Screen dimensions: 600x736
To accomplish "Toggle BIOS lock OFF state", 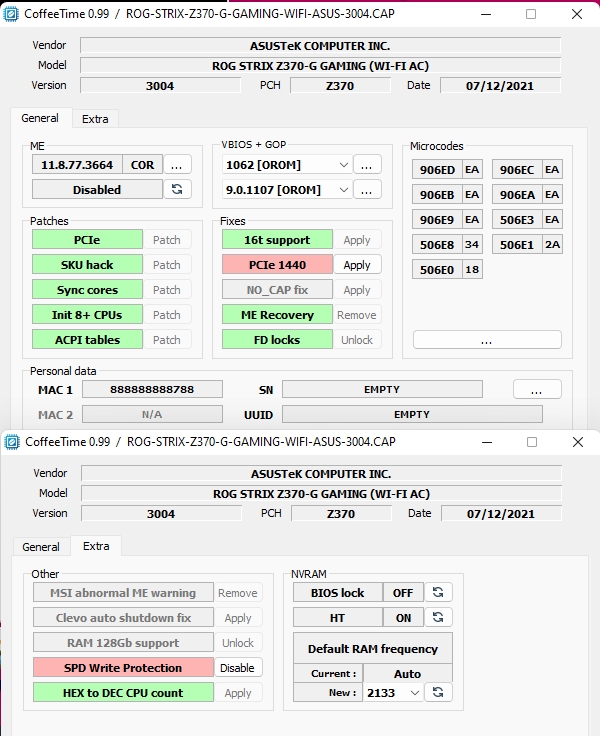I will coord(403,593).
